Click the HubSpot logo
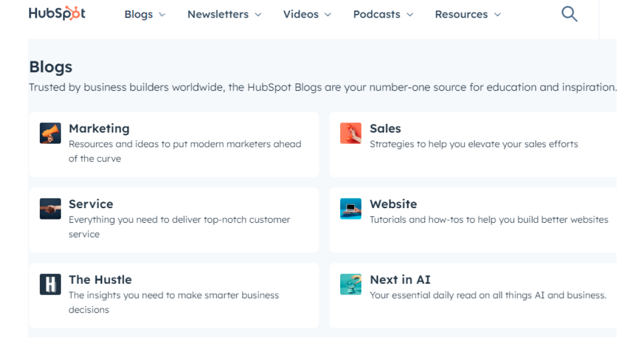This screenshot has width=644, height=338. tap(57, 13)
